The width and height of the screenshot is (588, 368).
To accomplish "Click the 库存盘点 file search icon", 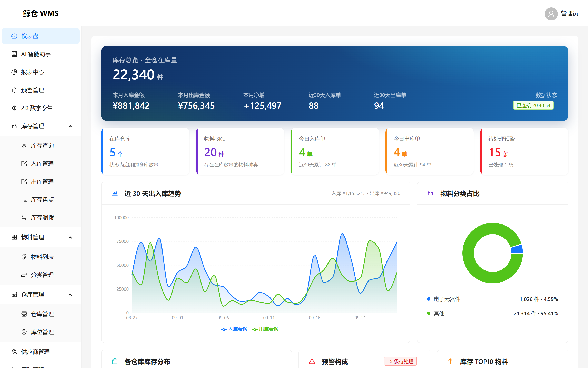I will point(24,200).
